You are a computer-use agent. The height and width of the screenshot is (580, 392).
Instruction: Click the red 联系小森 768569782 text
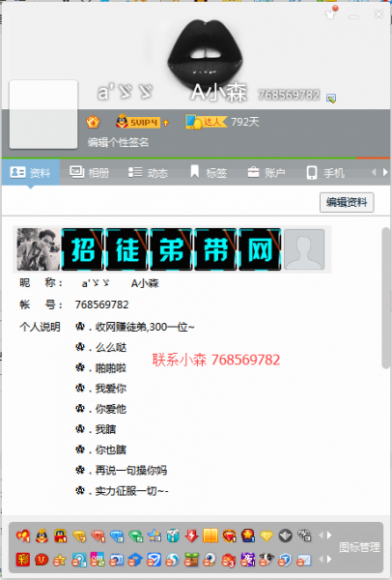[x=216, y=360]
